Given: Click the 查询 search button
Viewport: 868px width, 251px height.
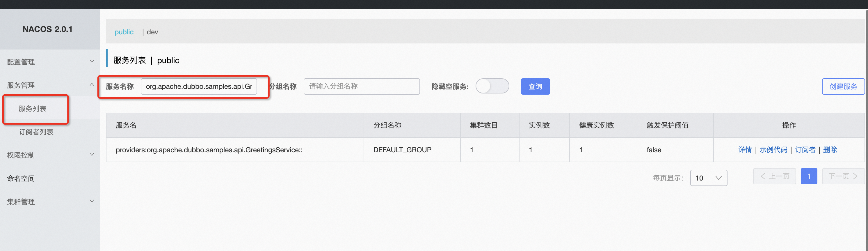Looking at the screenshot, I should (x=535, y=86).
